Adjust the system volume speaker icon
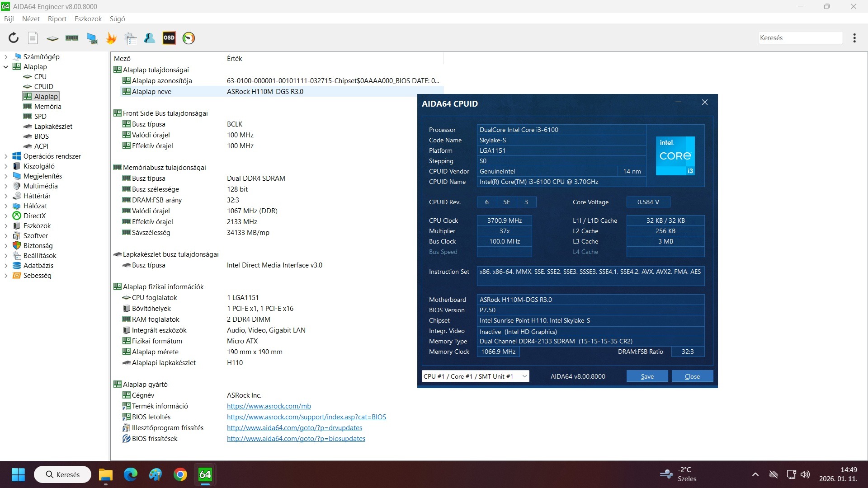Screen dimensions: 868x488 point(806,474)
